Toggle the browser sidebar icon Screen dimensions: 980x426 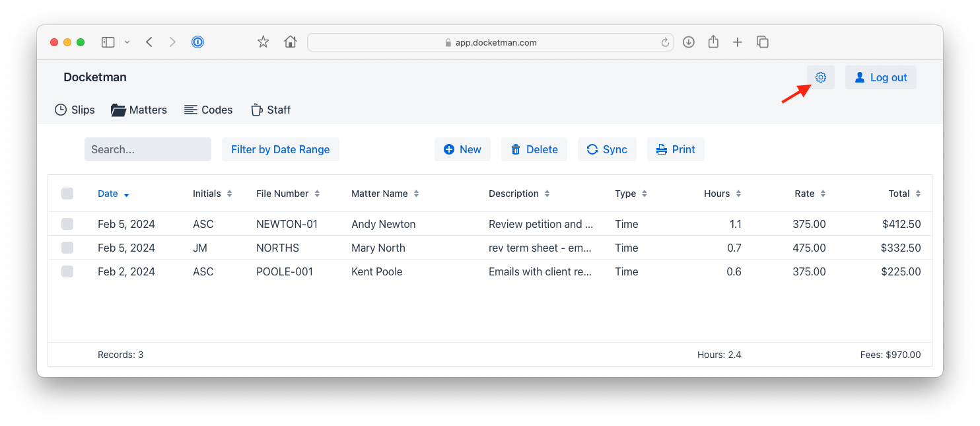108,42
